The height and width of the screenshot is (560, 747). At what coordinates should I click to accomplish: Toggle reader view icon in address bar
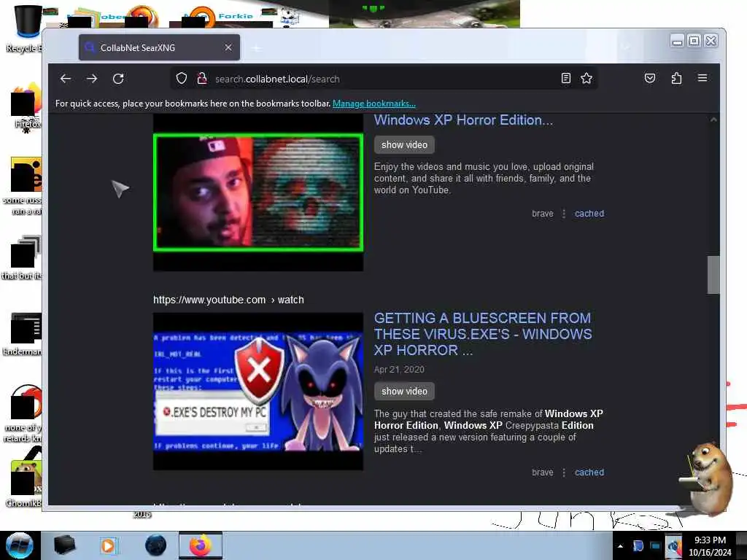(x=565, y=78)
